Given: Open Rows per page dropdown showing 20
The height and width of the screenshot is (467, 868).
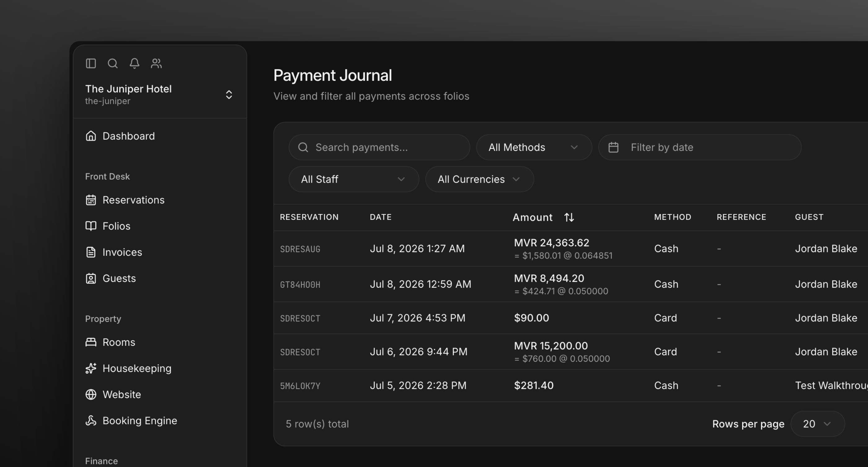Looking at the screenshot, I should [817, 424].
